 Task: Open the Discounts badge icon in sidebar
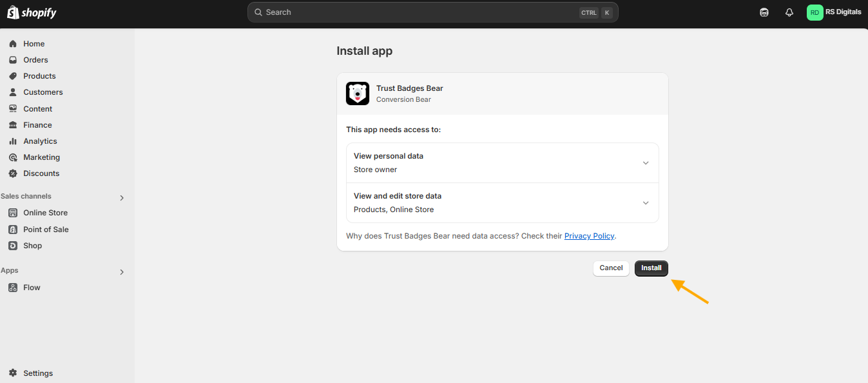pos(13,173)
